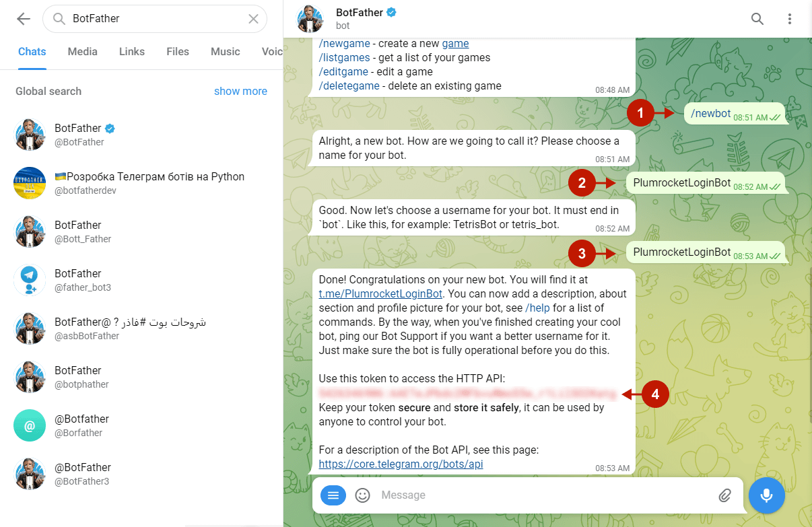Click the 'game' hyperlink in message

[455, 44]
